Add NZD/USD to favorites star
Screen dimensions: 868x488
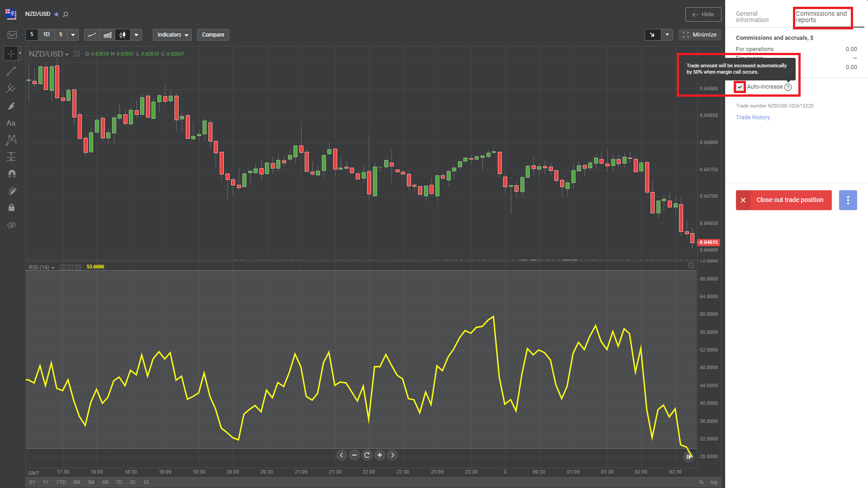[57, 14]
